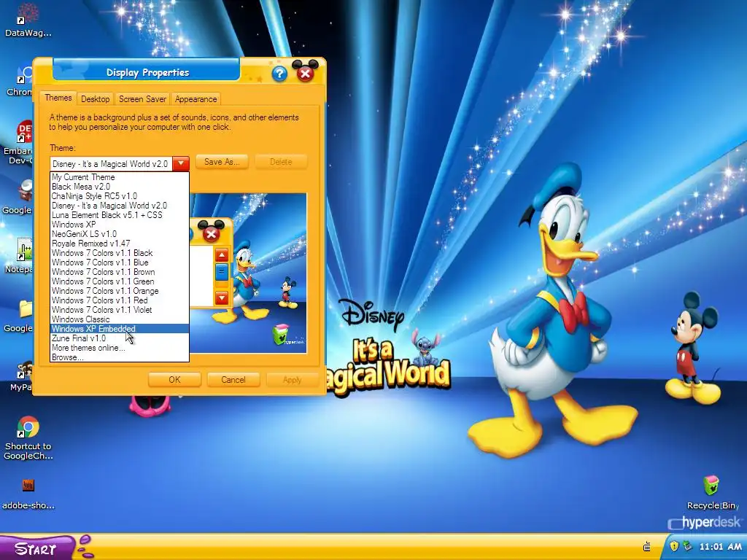Select the Windows XP theme
Image resolution: width=747 pixels, height=560 pixels.
coord(120,225)
